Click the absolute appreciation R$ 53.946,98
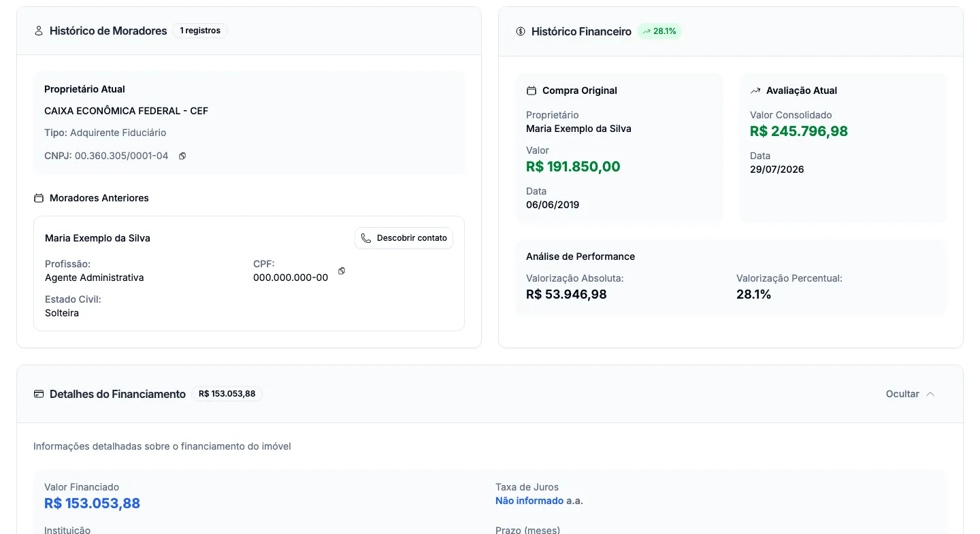Viewport: 980px width, 534px height. pyautogui.click(x=566, y=295)
